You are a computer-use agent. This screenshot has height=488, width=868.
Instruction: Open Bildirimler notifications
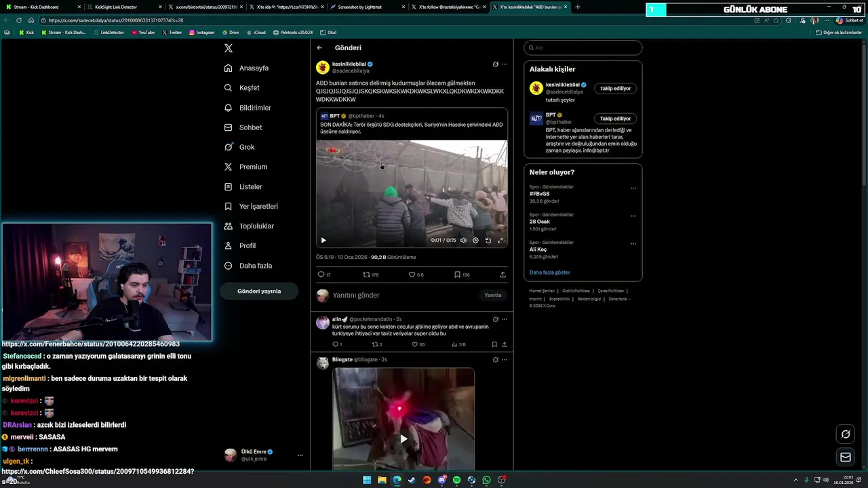(248, 108)
